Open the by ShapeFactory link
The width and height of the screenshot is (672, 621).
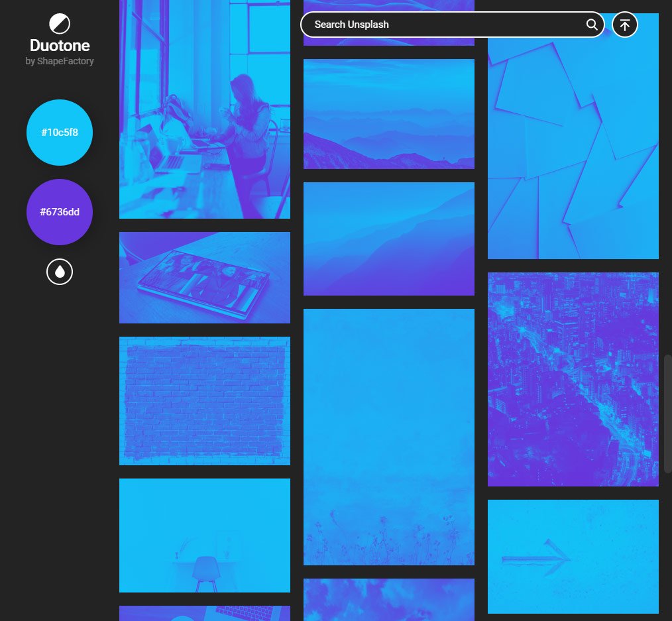click(x=60, y=61)
